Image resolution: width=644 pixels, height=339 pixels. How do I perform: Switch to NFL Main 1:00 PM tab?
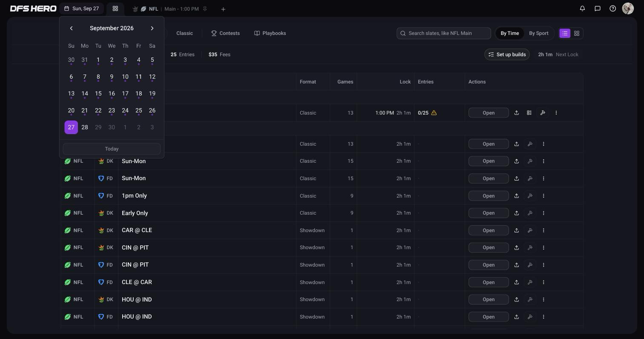170,9
